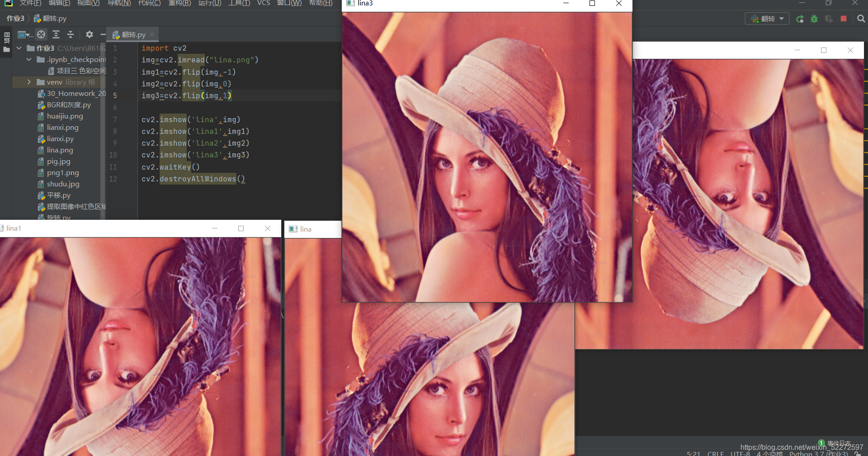
Task: Open the VCS menu
Action: [264, 3]
